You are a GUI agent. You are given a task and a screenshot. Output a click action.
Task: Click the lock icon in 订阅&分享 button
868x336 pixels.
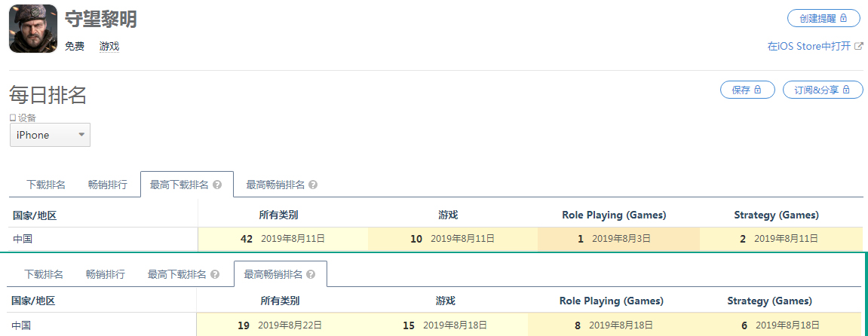click(x=846, y=90)
